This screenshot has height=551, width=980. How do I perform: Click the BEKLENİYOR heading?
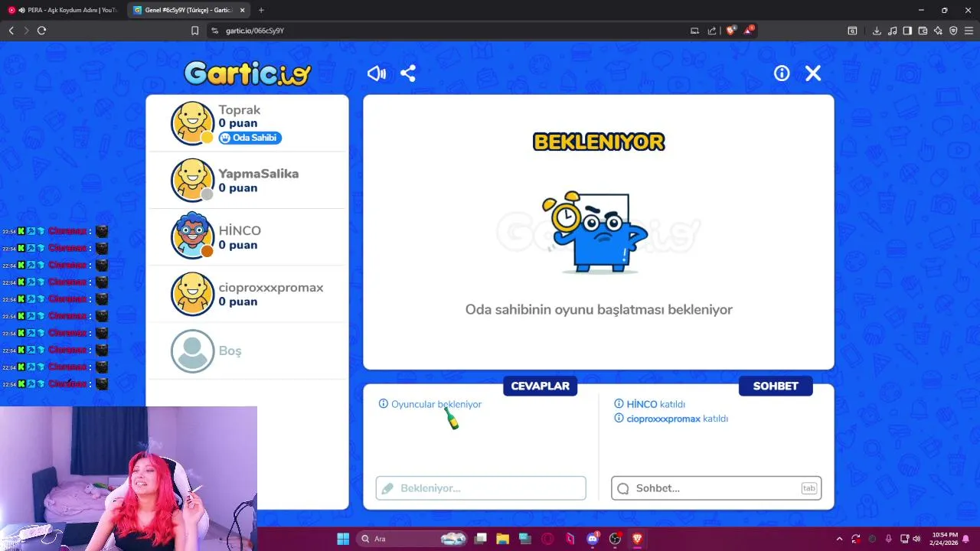tap(599, 142)
